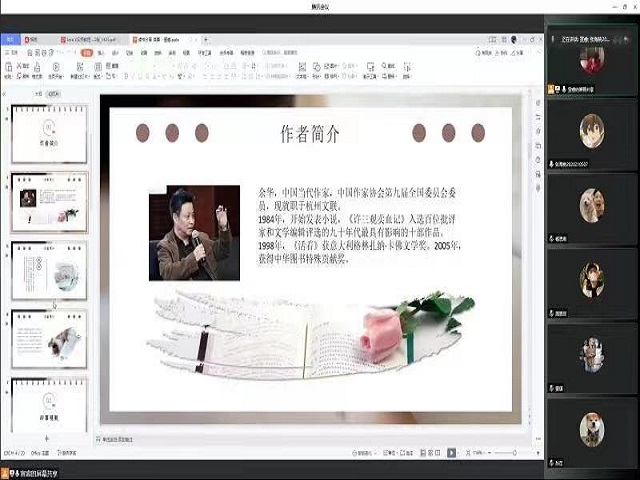Open a new document tab with plus
This screenshot has width=640, height=480.
click(x=207, y=40)
